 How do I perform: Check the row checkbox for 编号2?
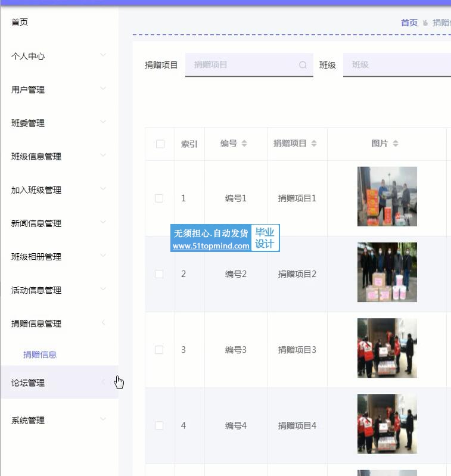coord(159,274)
